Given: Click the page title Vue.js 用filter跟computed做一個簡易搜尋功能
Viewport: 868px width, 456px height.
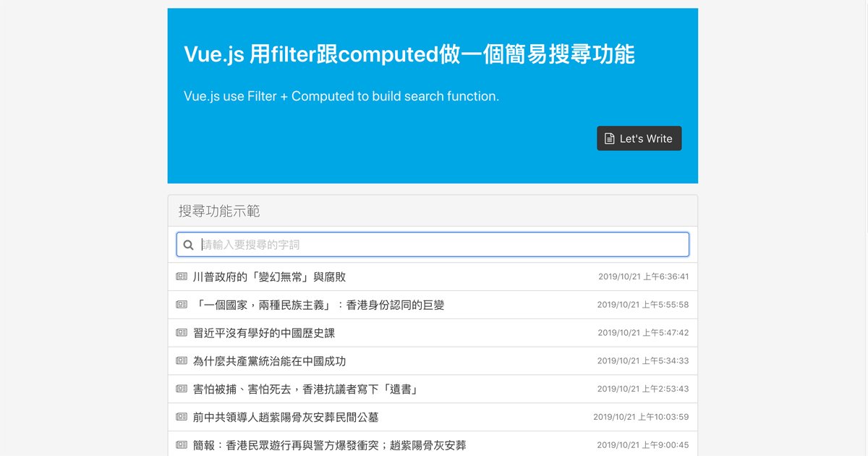Looking at the screenshot, I should click(409, 54).
